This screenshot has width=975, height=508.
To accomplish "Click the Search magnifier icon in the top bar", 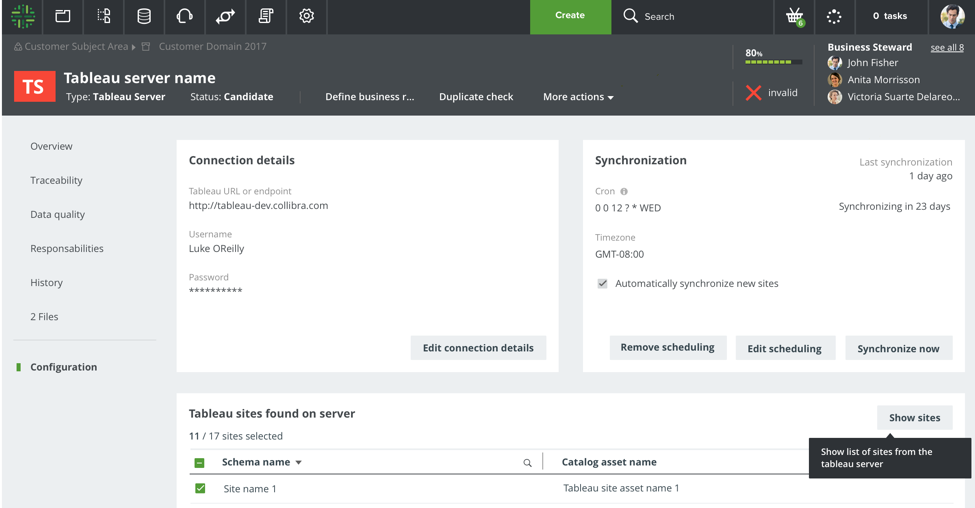I will [x=631, y=16].
